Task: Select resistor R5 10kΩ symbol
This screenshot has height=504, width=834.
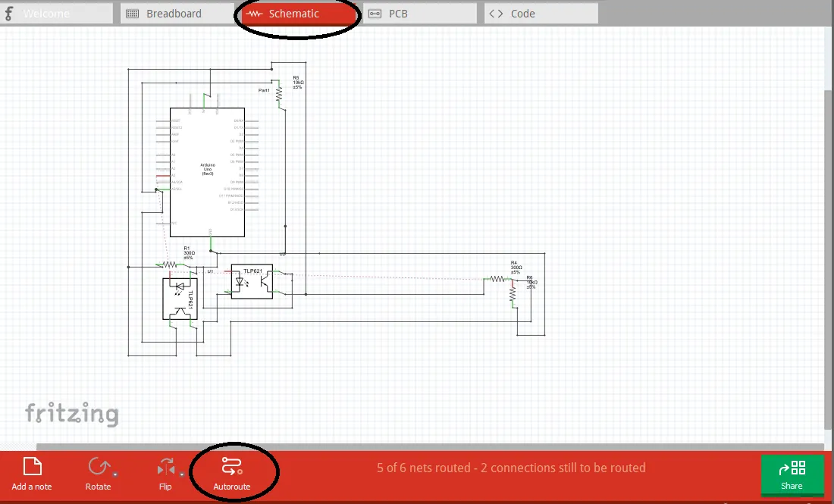Action: point(279,94)
